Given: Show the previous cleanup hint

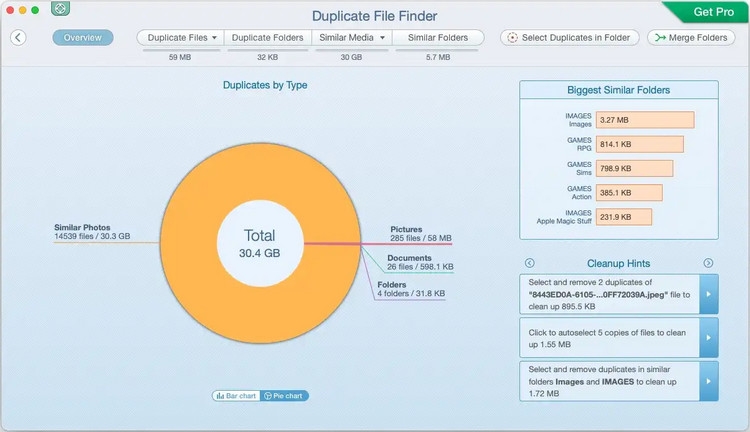Looking at the screenshot, I should tap(529, 263).
